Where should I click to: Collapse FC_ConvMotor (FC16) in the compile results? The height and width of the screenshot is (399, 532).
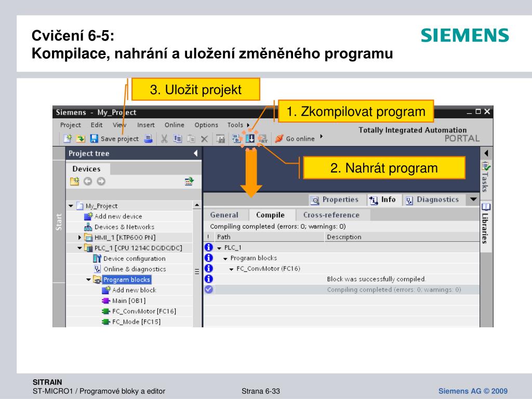(x=231, y=269)
